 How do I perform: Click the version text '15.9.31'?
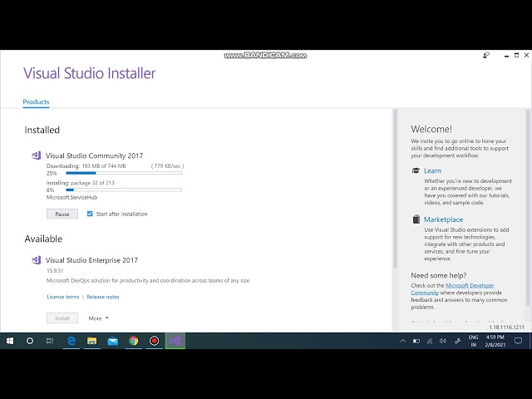[x=55, y=271]
